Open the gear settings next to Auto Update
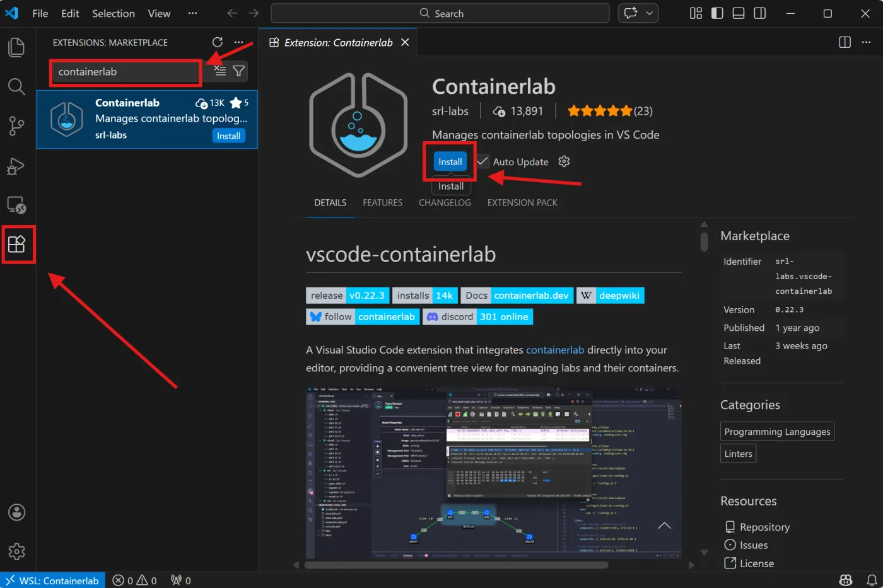The image size is (883, 588). [563, 161]
